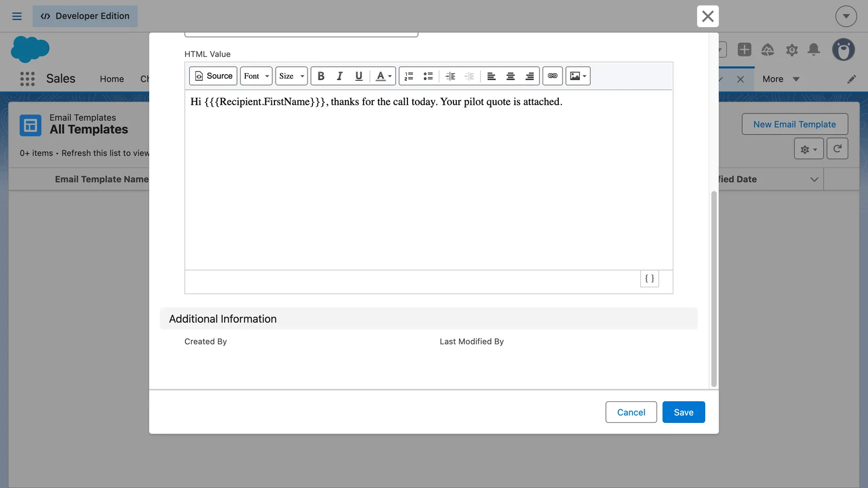Insert bulleted list

(428, 76)
